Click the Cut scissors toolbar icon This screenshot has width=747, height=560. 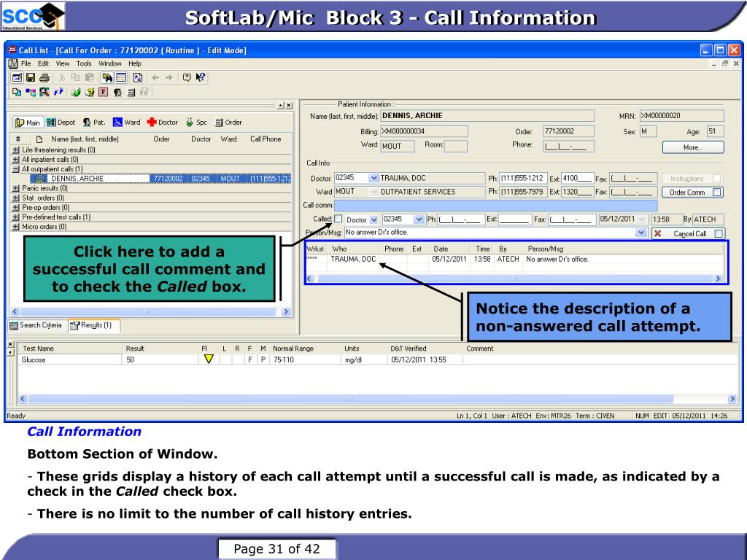pos(61,77)
